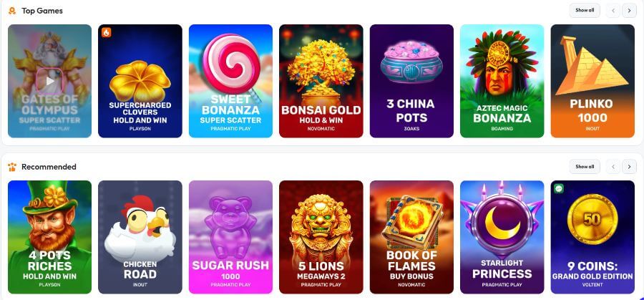The width and height of the screenshot is (644, 300).
Task: Open Sweet Bonanza Super Scatter game
Action: (230, 81)
